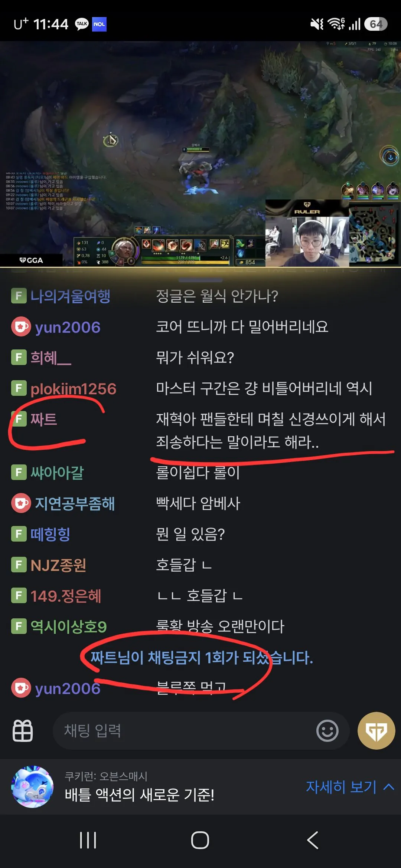Tap the Android recent apps button
Image resolution: width=401 pixels, height=868 pixels.
[x=88, y=840]
